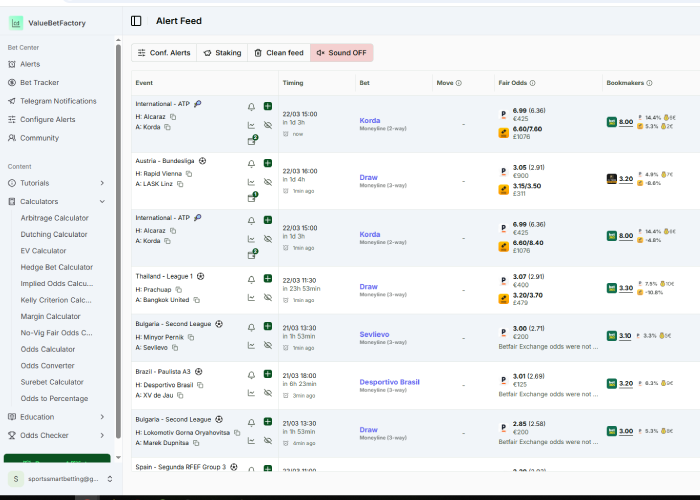Open Conf. Alerts settings
The width and height of the screenshot is (700, 500).
[164, 53]
